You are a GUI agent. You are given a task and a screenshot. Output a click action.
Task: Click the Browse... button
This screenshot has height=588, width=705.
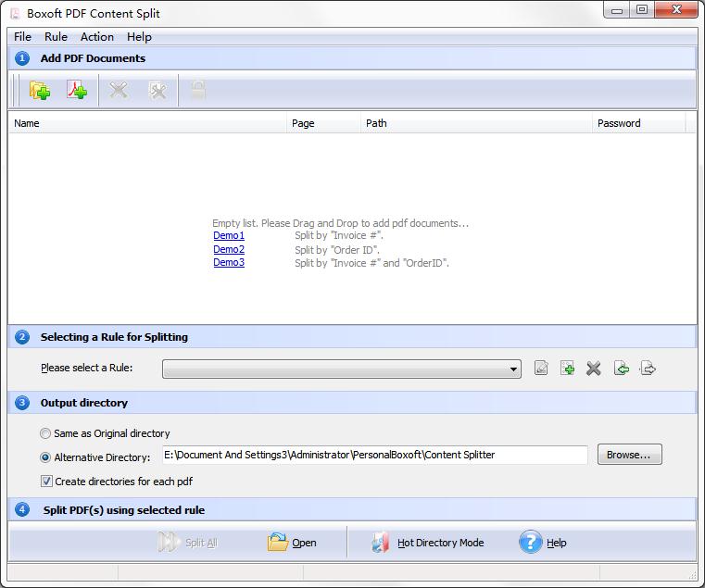(x=629, y=455)
